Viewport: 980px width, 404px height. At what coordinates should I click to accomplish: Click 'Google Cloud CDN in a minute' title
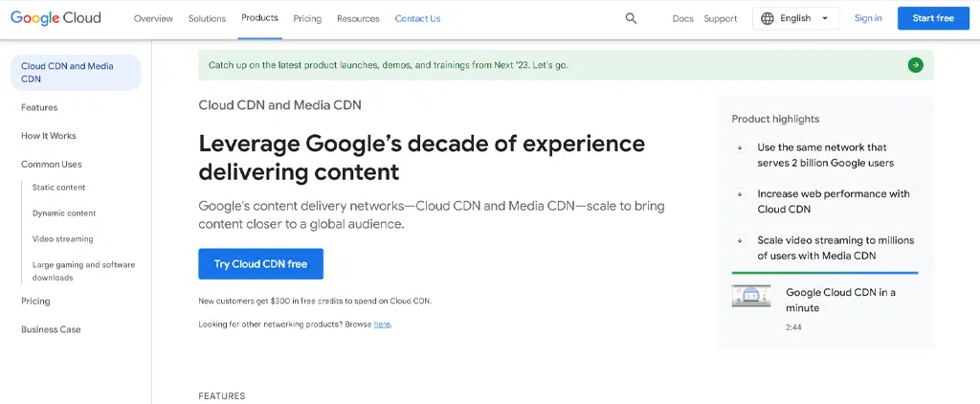click(840, 301)
